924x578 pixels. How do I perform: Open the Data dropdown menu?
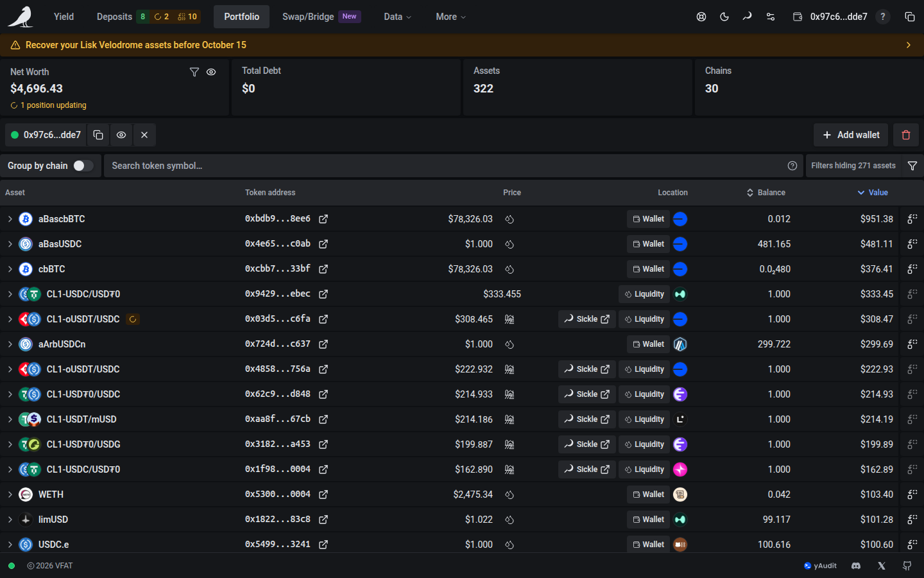coord(398,17)
